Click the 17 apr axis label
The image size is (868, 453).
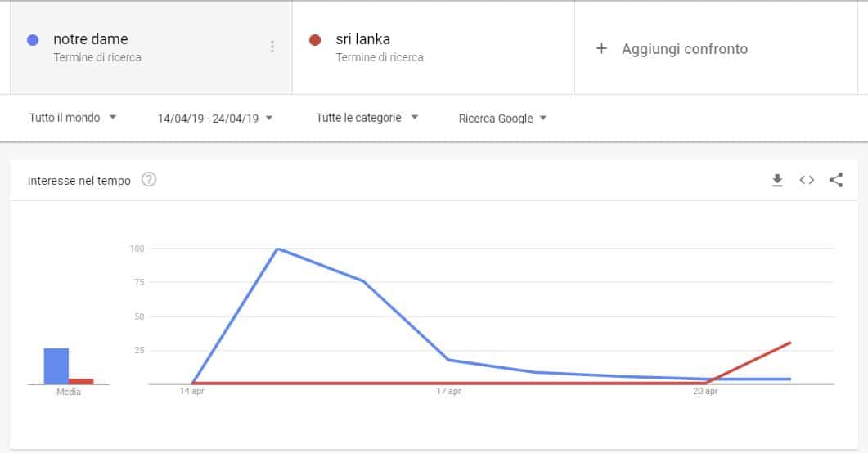(x=448, y=392)
